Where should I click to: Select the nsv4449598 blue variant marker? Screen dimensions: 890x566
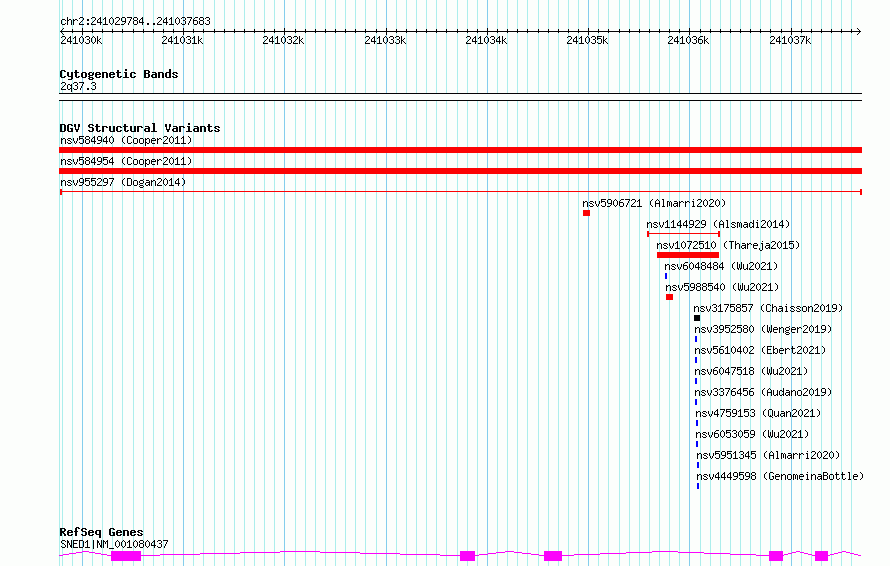[x=698, y=486]
